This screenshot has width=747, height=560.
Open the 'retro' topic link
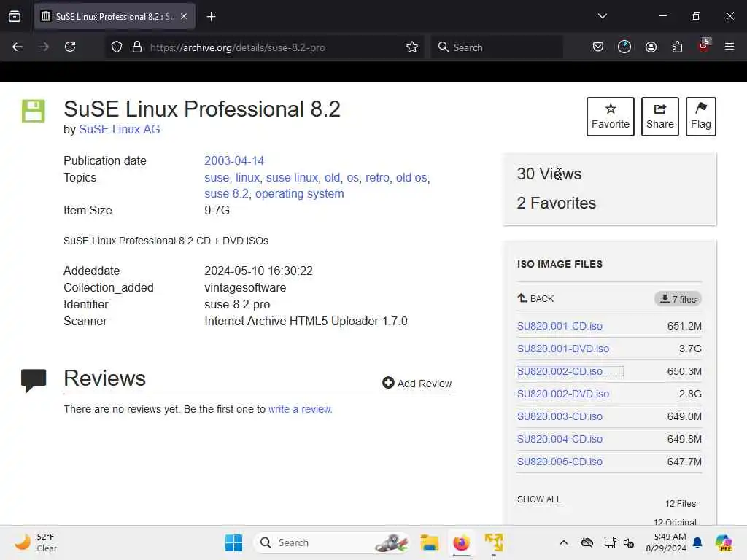[x=377, y=178]
